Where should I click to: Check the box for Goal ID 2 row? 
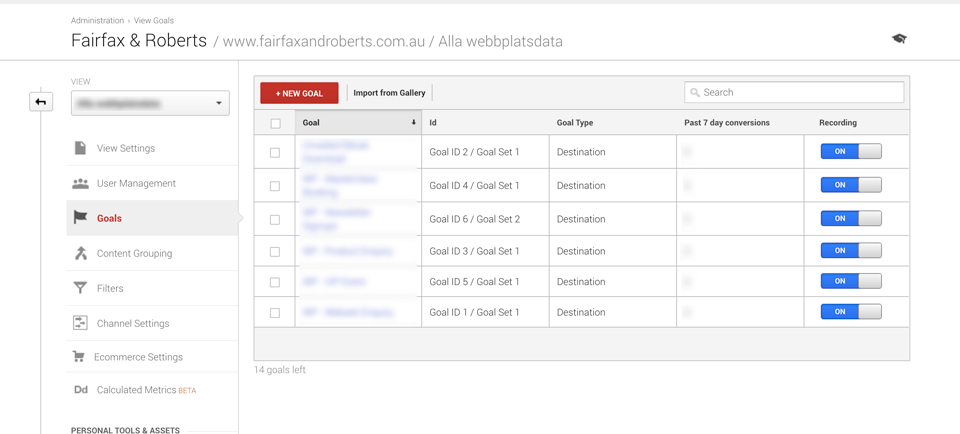[275, 152]
